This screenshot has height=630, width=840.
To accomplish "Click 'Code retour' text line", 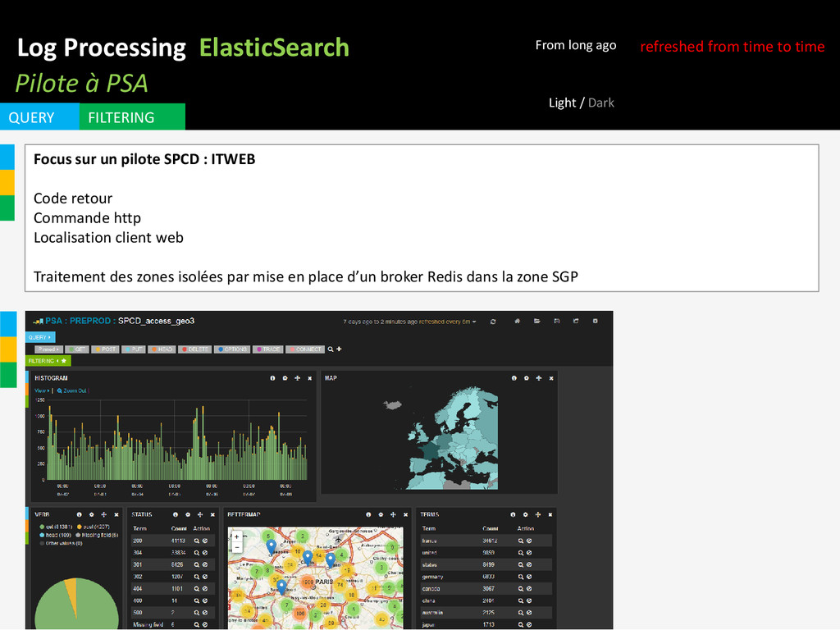I will click(x=73, y=199).
